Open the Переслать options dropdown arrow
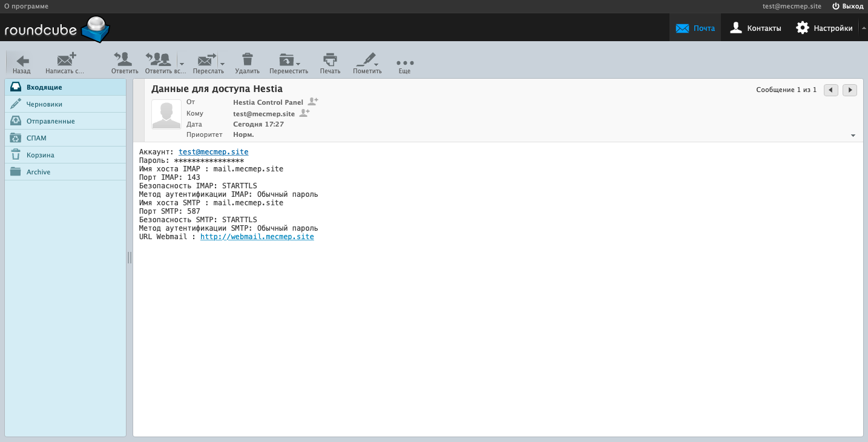The width and height of the screenshot is (868, 442). [x=222, y=63]
